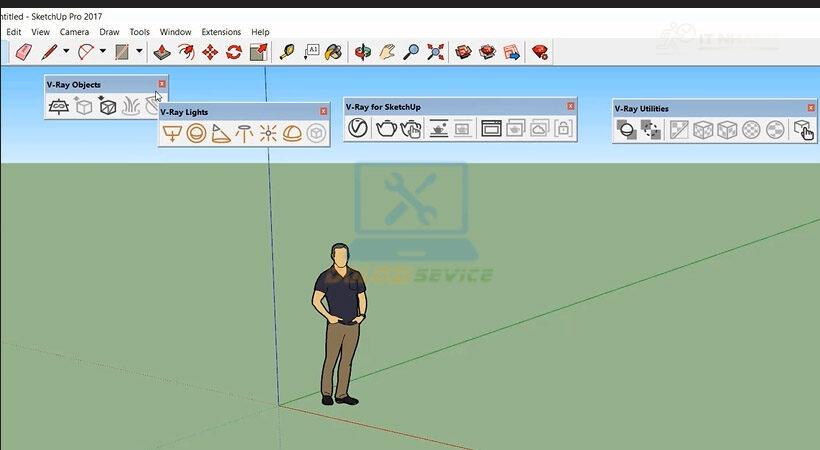Click the Export Proxy cube icon in V-Ray Objects

click(83, 107)
